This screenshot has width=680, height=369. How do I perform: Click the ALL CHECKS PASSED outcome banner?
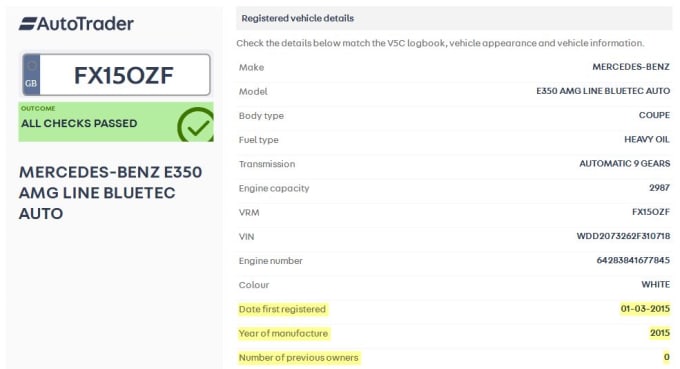click(116, 122)
